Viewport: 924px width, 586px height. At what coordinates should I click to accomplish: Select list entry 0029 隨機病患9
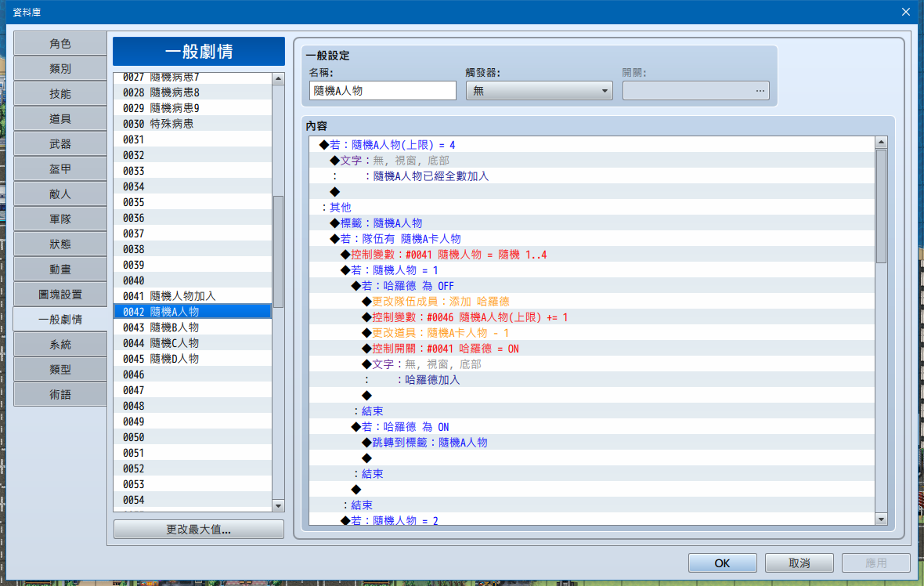click(x=193, y=108)
